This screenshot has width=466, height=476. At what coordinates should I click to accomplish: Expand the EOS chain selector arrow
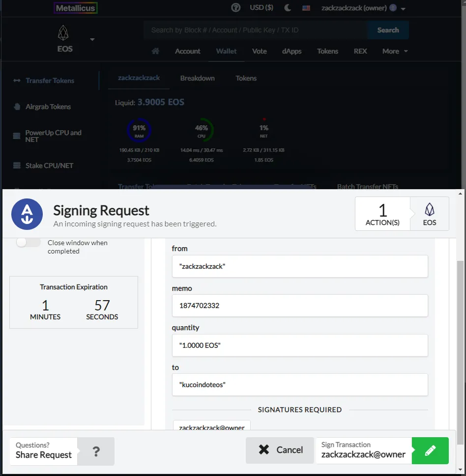[92, 39]
